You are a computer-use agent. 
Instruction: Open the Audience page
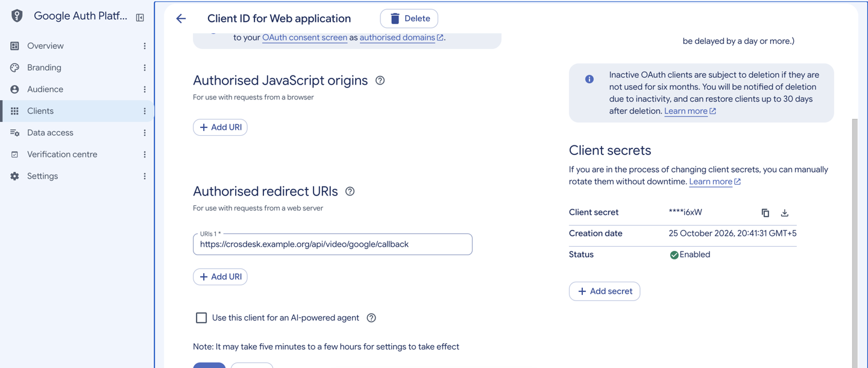pos(45,89)
